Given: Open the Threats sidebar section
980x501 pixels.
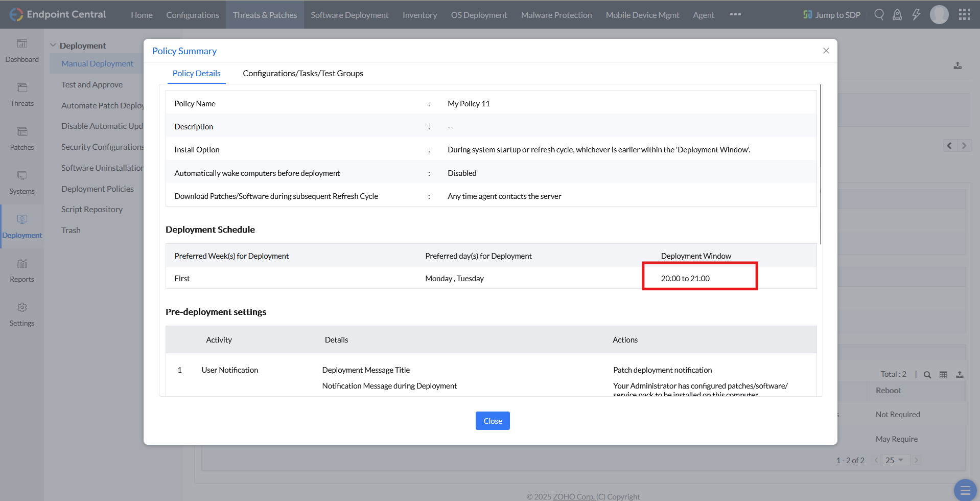Looking at the screenshot, I should (22, 95).
